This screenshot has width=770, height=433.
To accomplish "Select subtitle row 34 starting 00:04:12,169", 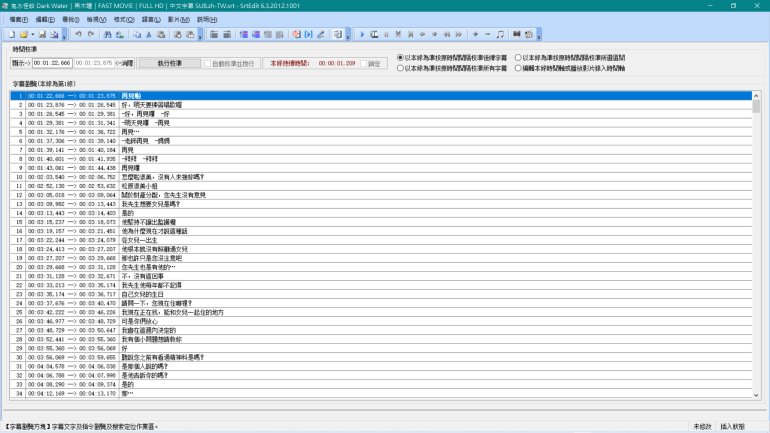I will point(381,393).
